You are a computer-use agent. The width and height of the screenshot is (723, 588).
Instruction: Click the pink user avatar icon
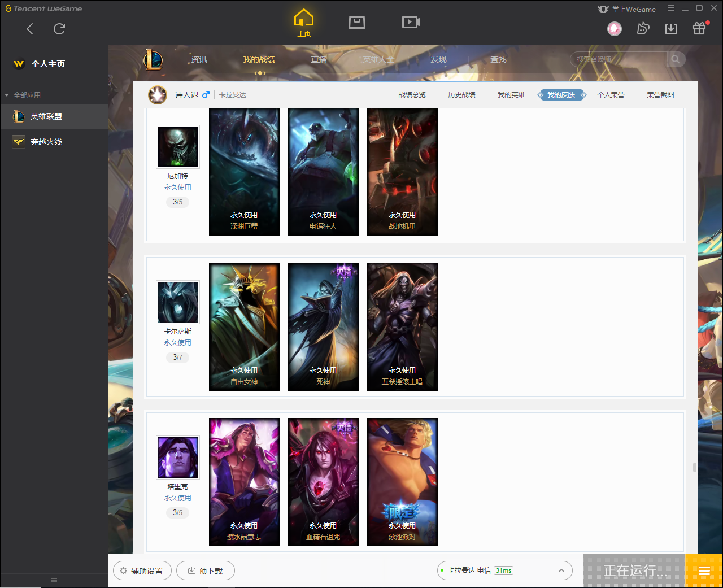coord(615,28)
